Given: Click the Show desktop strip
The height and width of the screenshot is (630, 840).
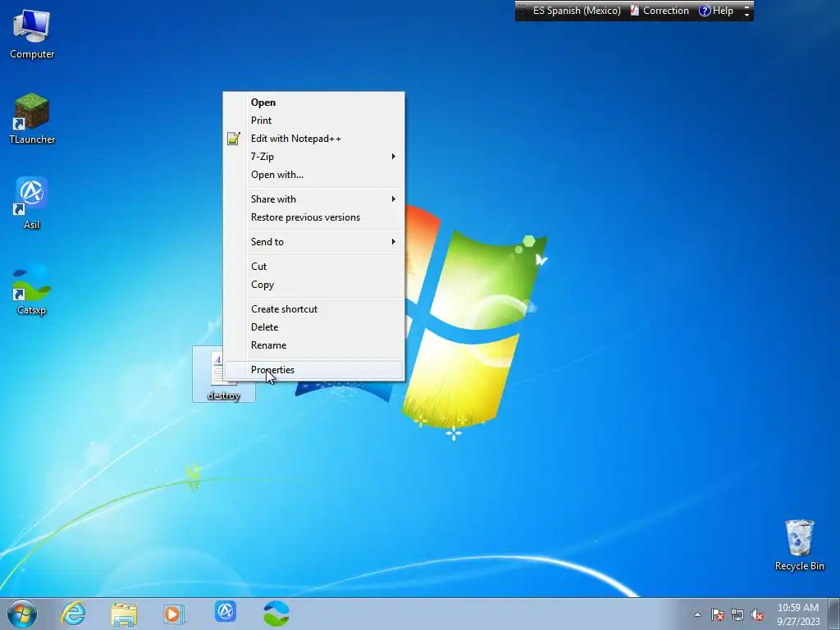Looking at the screenshot, I should point(834,614).
